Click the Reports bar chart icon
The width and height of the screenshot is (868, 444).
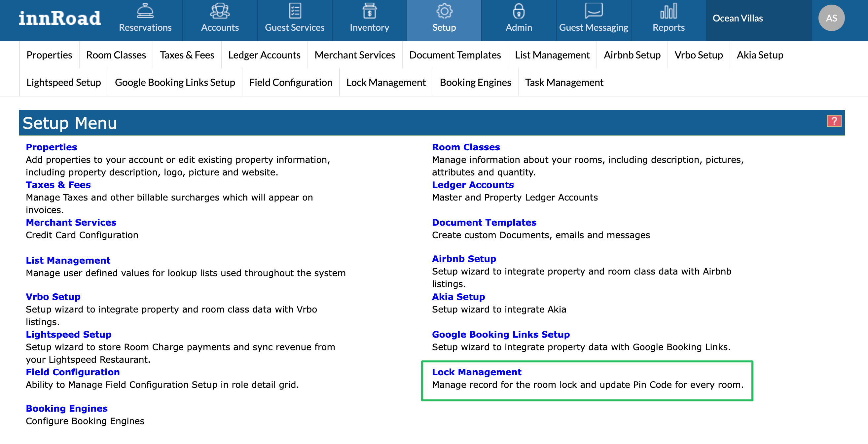click(x=668, y=12)
